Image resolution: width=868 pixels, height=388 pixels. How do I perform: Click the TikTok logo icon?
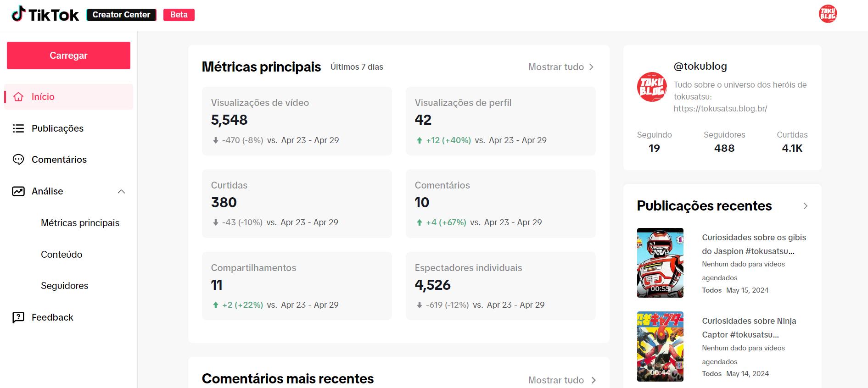pyautogui.click(x=18, y=14)
